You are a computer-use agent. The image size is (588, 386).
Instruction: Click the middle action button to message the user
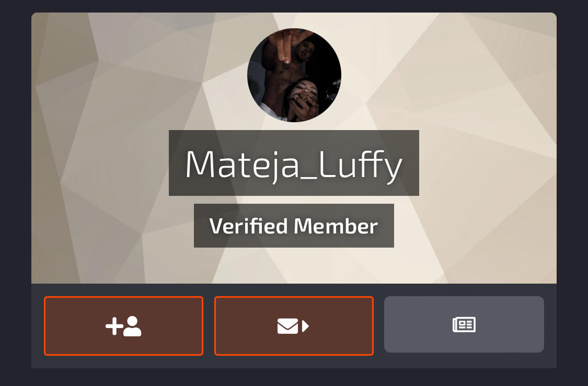coord(294,325)
